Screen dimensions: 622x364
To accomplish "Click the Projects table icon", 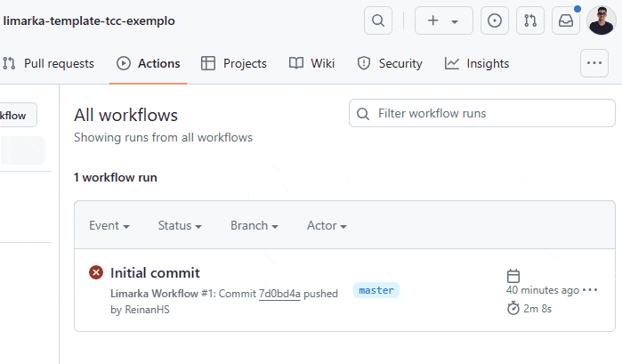I will [208, 63].
